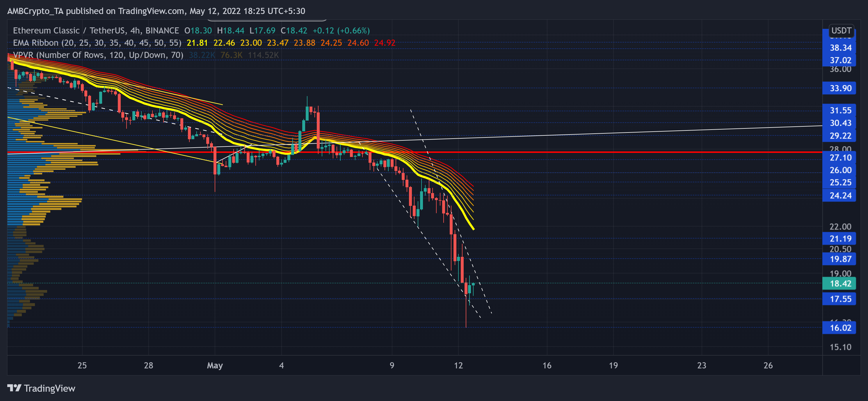Click the 21.19 price label

(x=839, y=239)
